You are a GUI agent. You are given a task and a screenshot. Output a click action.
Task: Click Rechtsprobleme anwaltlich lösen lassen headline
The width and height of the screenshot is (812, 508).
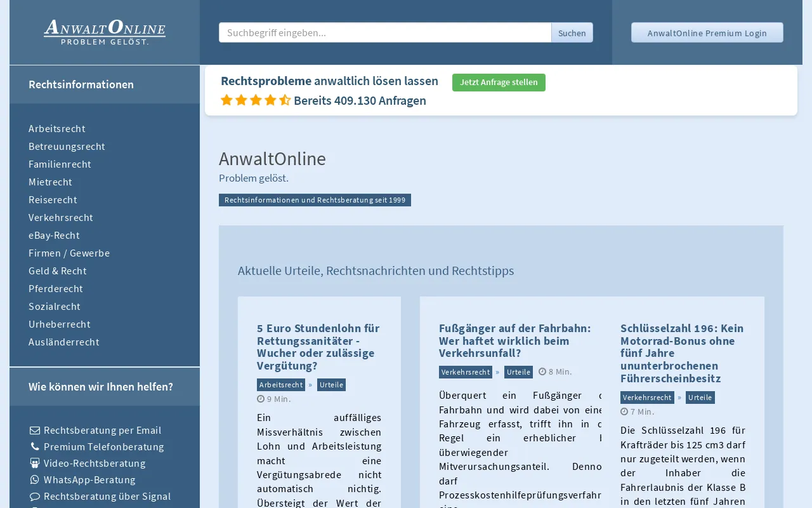pos(329,81)
